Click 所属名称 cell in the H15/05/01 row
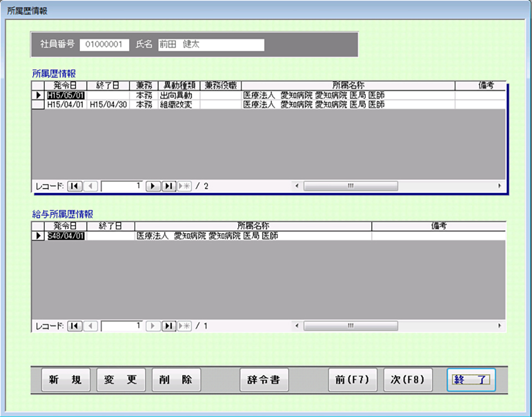The height and width of the screenshot is (417, 532). coord(348,95)
